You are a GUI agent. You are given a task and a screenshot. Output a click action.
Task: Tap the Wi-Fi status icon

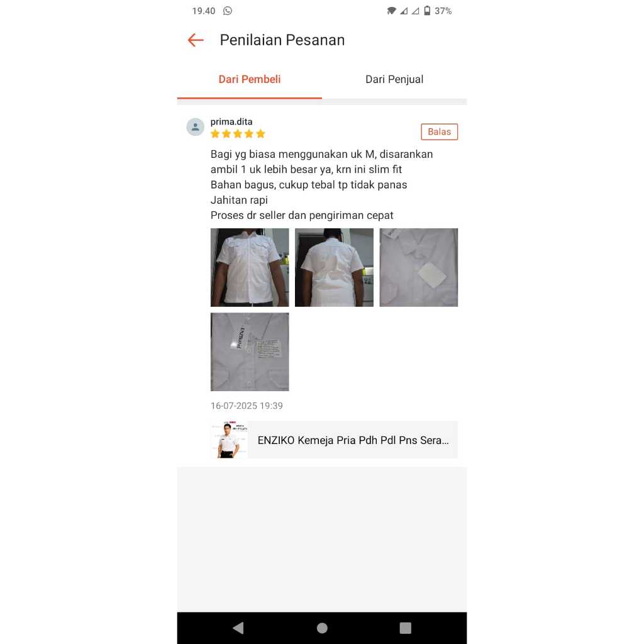click(391, 11)
